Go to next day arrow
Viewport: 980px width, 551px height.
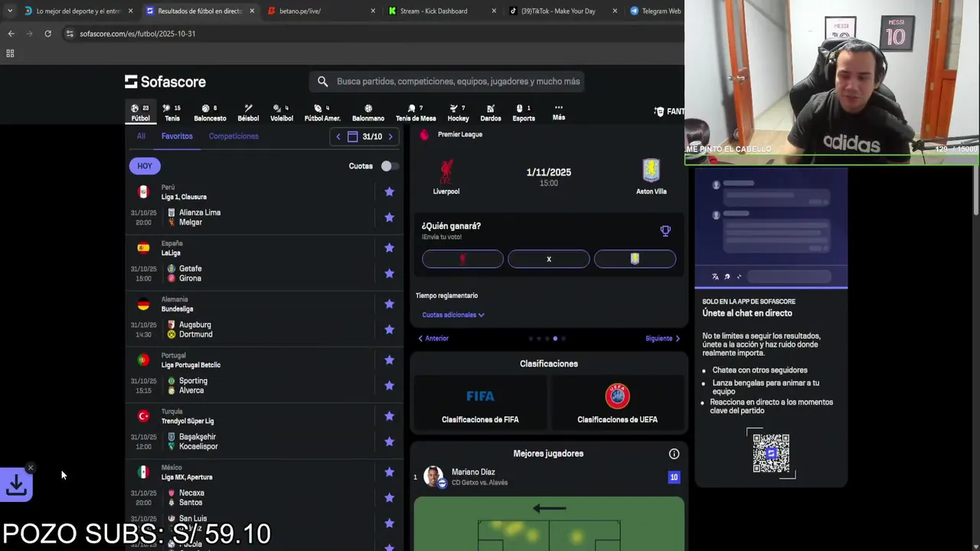click(390, 136)
